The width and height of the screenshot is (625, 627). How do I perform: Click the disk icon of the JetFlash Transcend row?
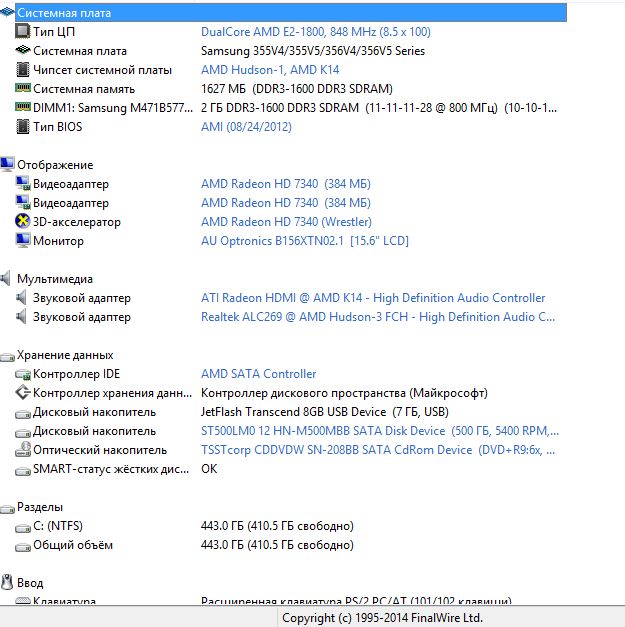pyautogui.click(x=23, y=414)
